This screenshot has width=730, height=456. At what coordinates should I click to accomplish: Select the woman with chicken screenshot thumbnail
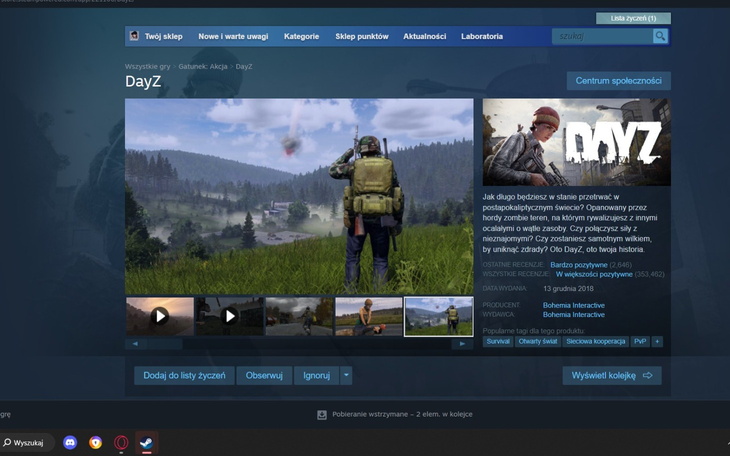click(x=369, y=316)
